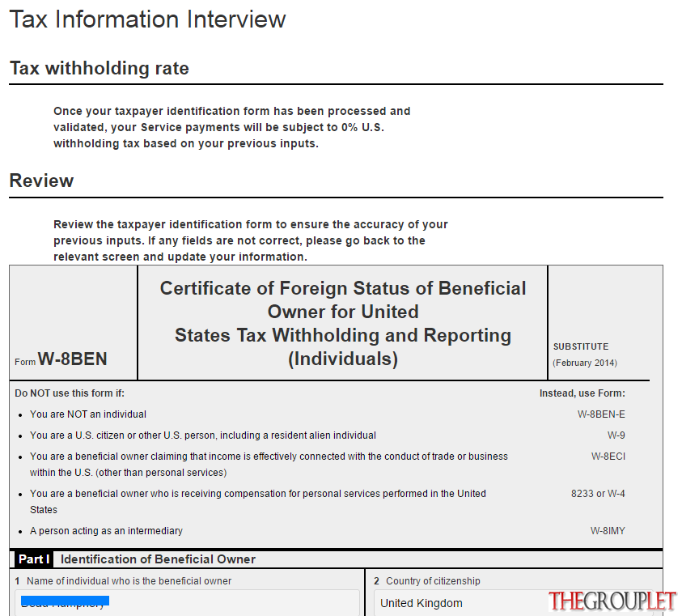Click the 'You are a U.S. citizen' bullet
Image resolution: width=682 pixels, height=616 pixels.
point(203,435)
